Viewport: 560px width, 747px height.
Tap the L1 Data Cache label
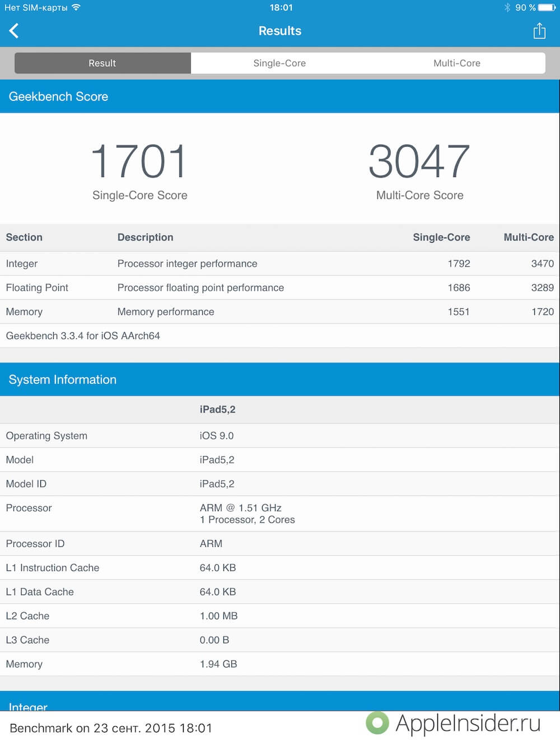[40, 592]
